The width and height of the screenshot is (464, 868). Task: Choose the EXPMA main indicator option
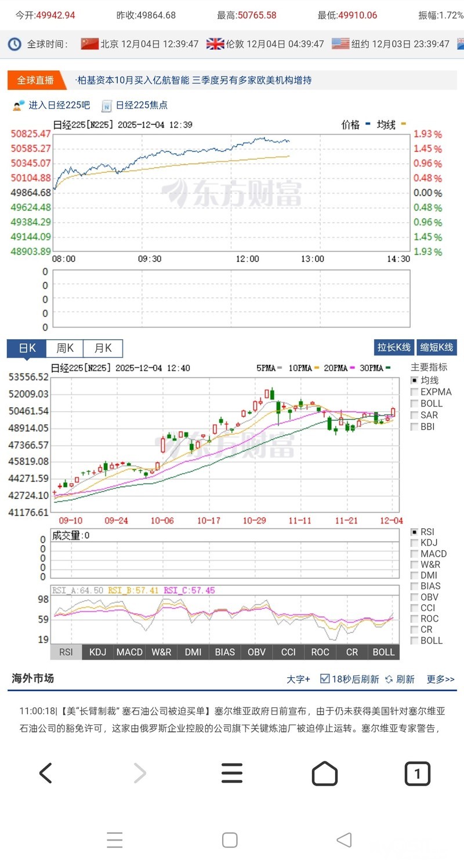point(415,392)
